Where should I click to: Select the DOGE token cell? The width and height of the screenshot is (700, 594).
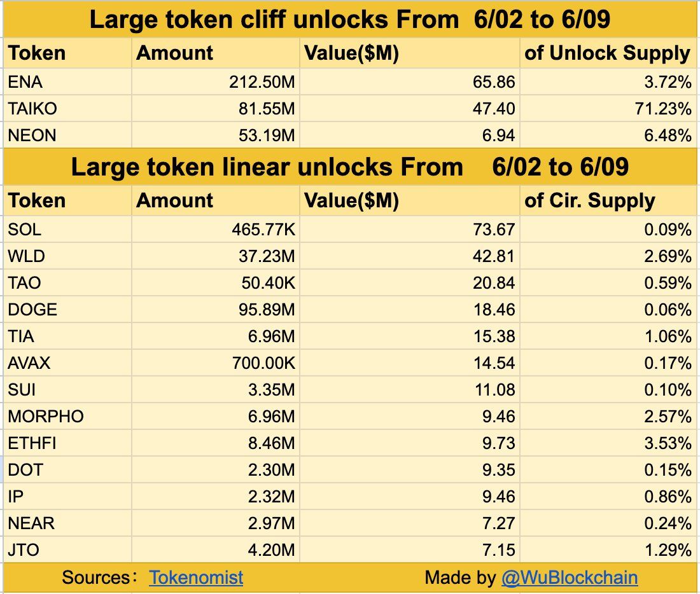68,310
